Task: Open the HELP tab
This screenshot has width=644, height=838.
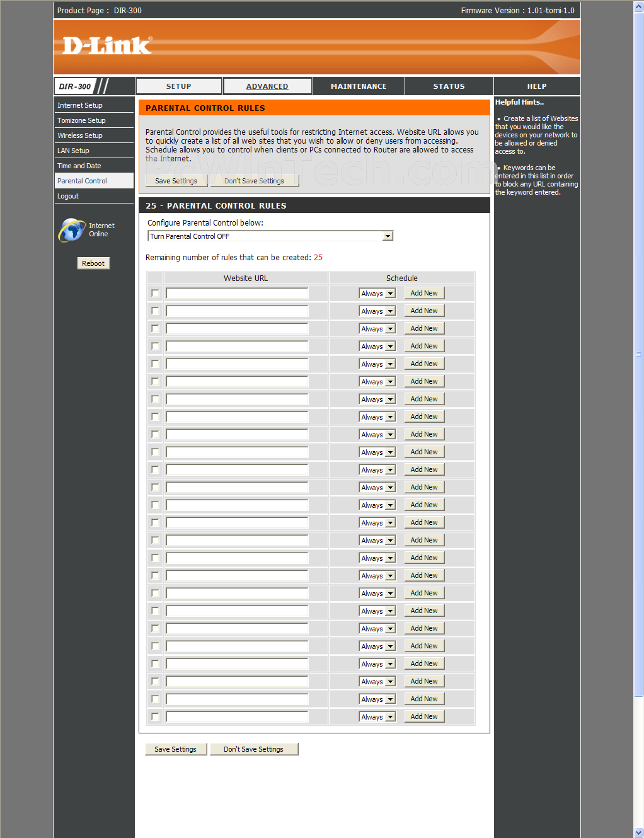Action: pyautogui.click(x=537, y=86)
